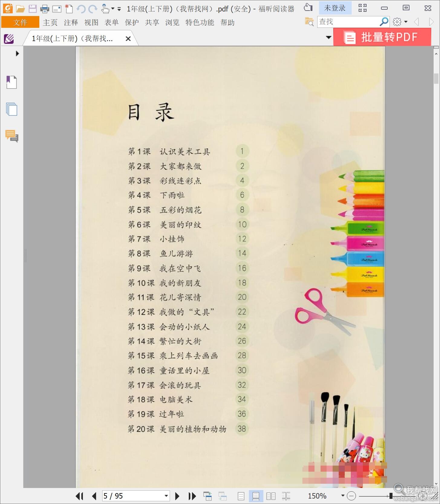Open a file with the folder icon
The height and width of the screenshot is (504, 440).
(x=20, y=9)
